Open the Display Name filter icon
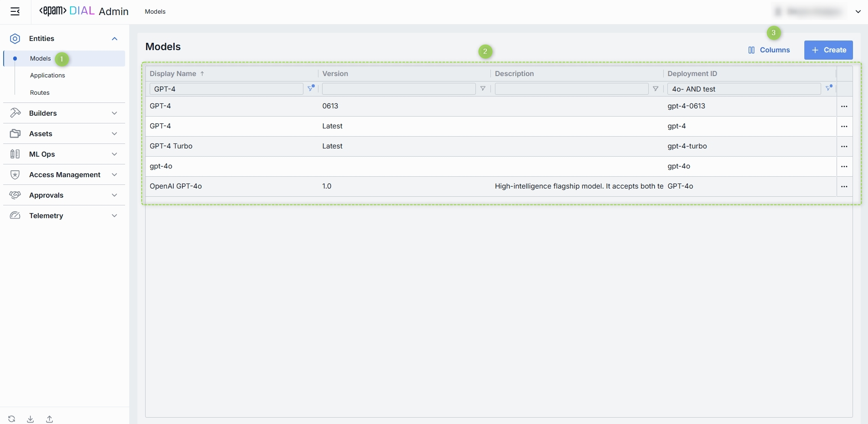This screenshot has width=868, height=424. [311, 88]
